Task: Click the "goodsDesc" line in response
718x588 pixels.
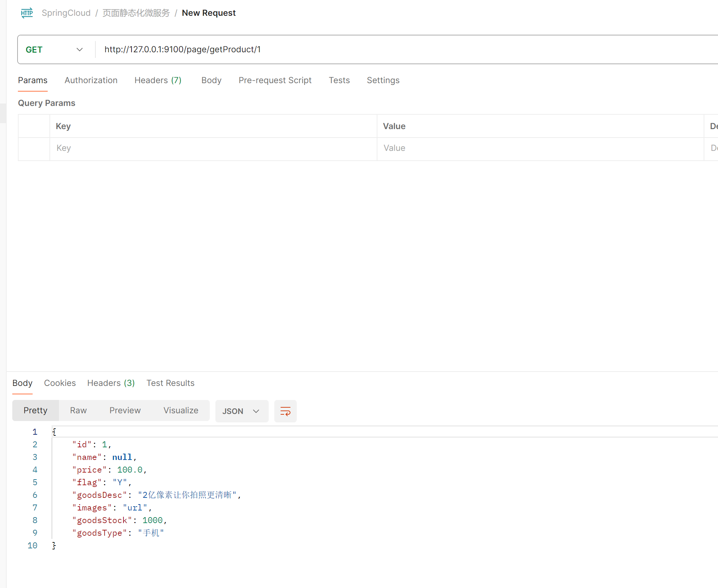Action: coord(157,495)
